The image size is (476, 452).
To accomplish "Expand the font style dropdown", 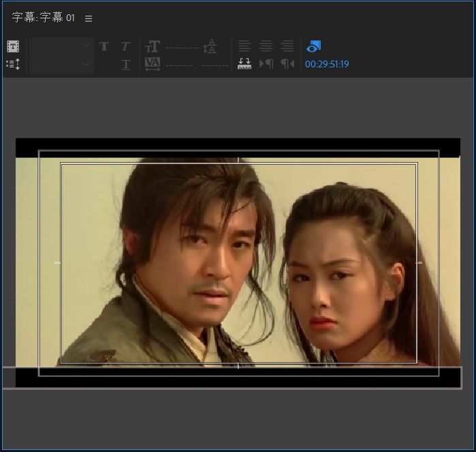I will (61, 64).
